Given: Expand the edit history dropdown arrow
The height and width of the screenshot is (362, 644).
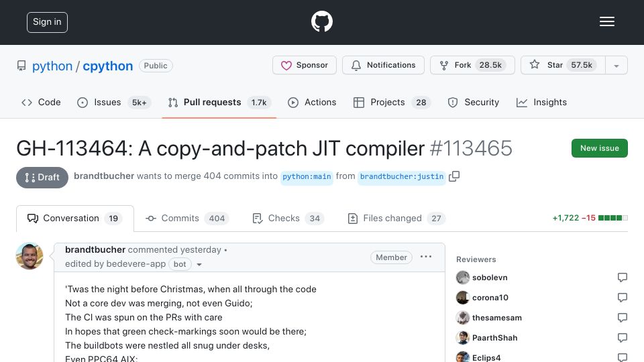Looking at the screenshot, I should pos(199,265).
